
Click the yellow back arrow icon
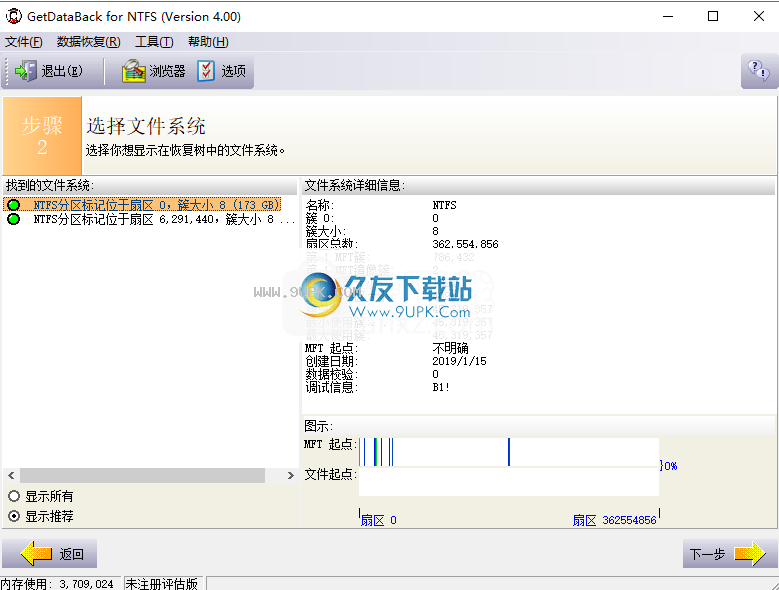(x=36, y=553)
